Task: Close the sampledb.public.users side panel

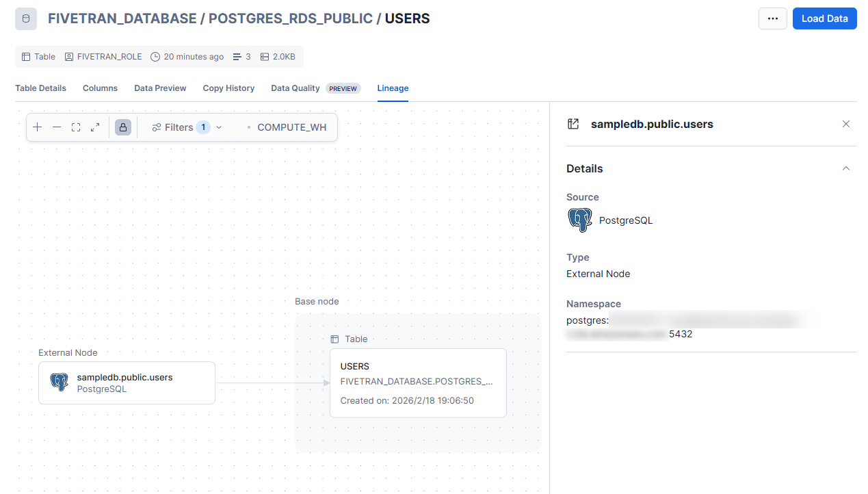Action: (x=846, y=124)
